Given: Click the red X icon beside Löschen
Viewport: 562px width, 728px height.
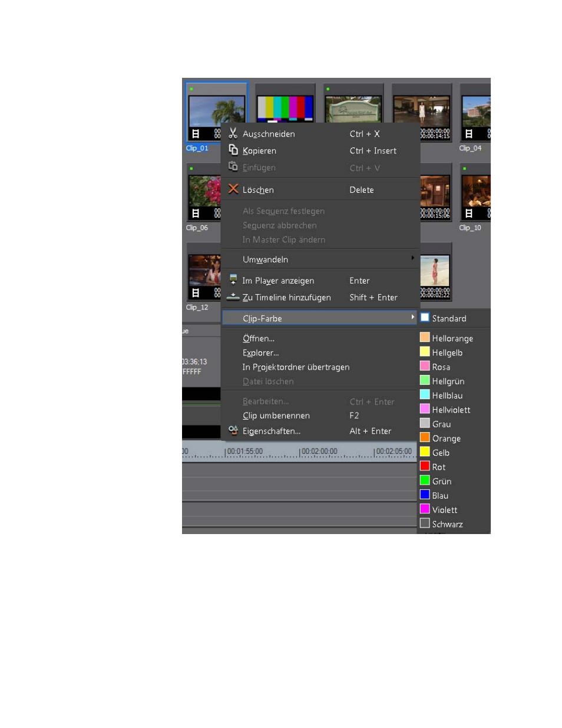Looking at the screenshot, I should [x=233, y=189].
